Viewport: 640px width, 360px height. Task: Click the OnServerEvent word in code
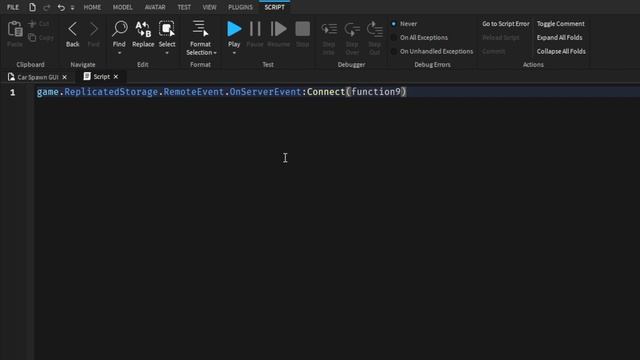click(265, 92)
